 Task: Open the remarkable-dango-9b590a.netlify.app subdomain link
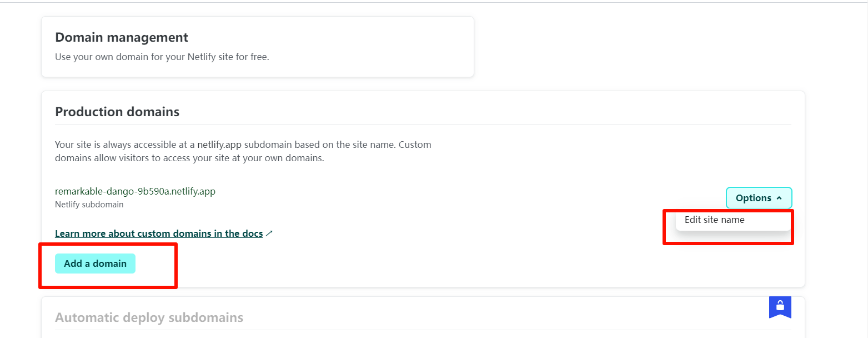click(x=135, y=191)
